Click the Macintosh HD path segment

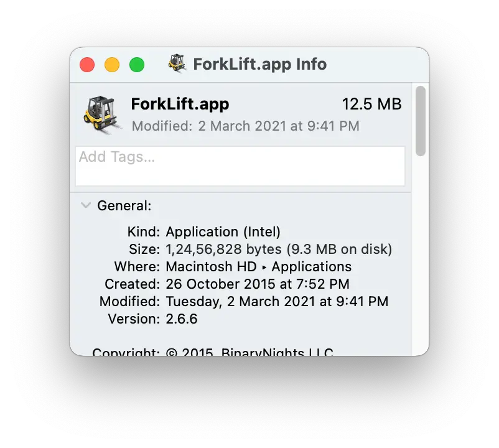pyautogui.click(x=211, y=267)
